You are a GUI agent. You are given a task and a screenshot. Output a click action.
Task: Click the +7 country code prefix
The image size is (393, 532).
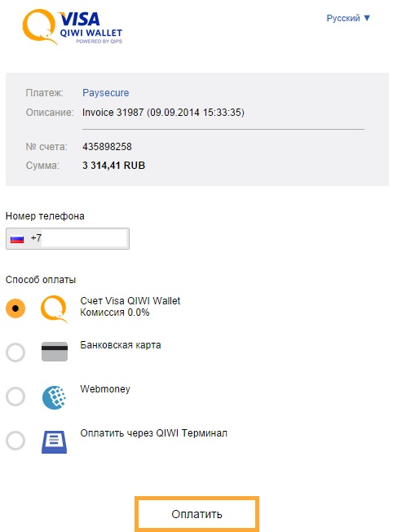36,237
